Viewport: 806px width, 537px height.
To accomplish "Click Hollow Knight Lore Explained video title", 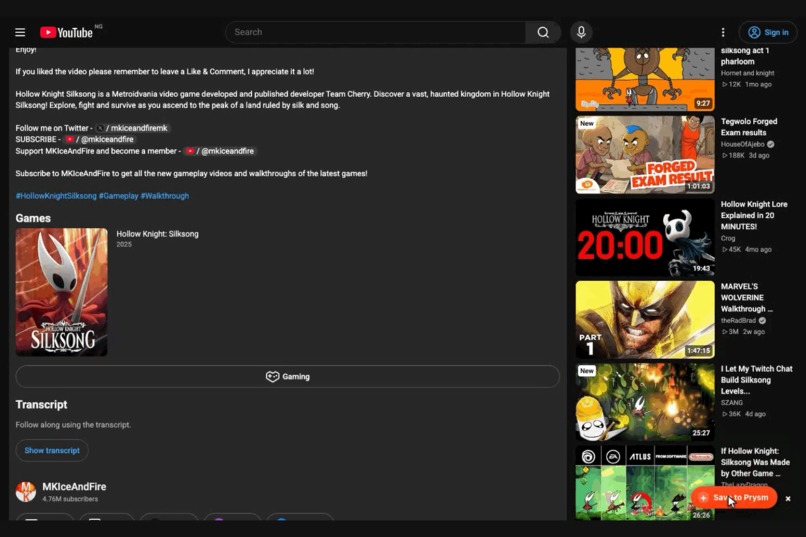I will (754, 215).
